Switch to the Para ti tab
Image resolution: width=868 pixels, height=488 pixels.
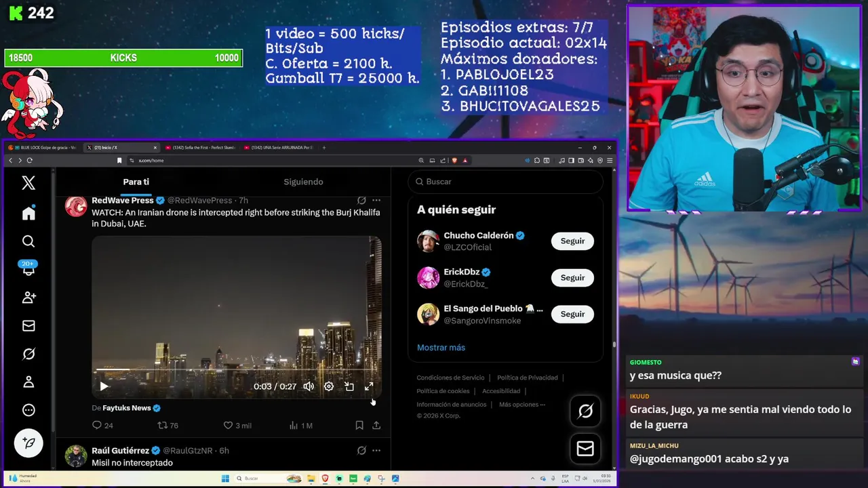click(136, 182)
